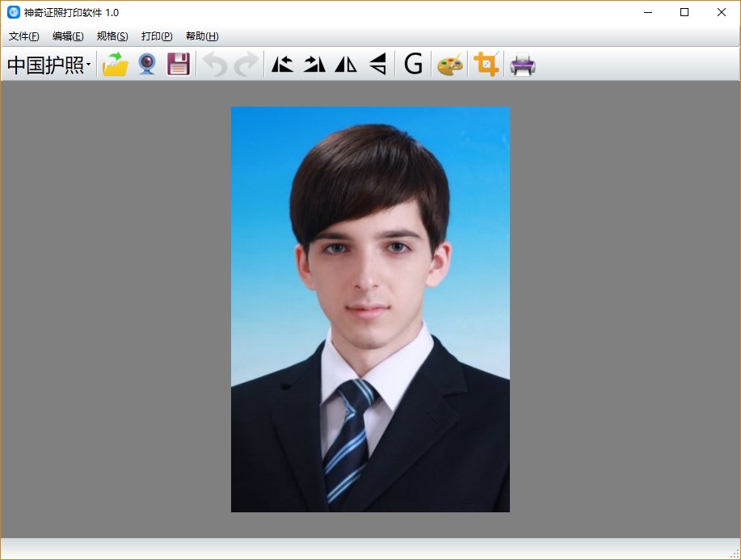
Task: Print the passport photo
Action: [x=522, y=63]
